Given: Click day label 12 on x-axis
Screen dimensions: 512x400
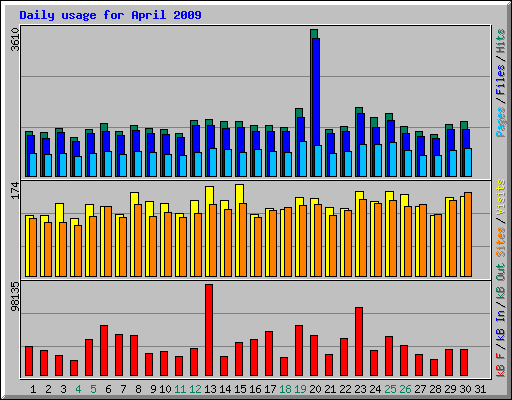Looking at the screenshot, I should pos(195,389).
